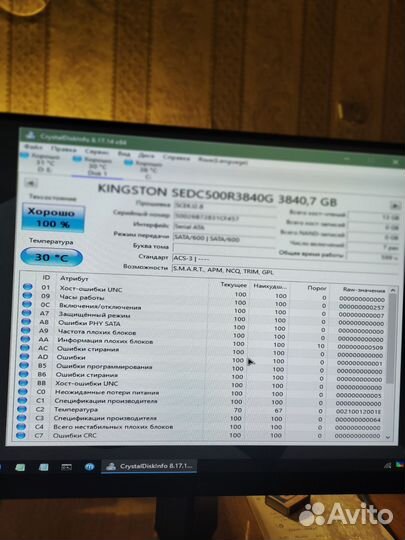Click status circle of attribute 09 Часы работы
This screenshot has height=540, width=405.
(x=27, y=295)
